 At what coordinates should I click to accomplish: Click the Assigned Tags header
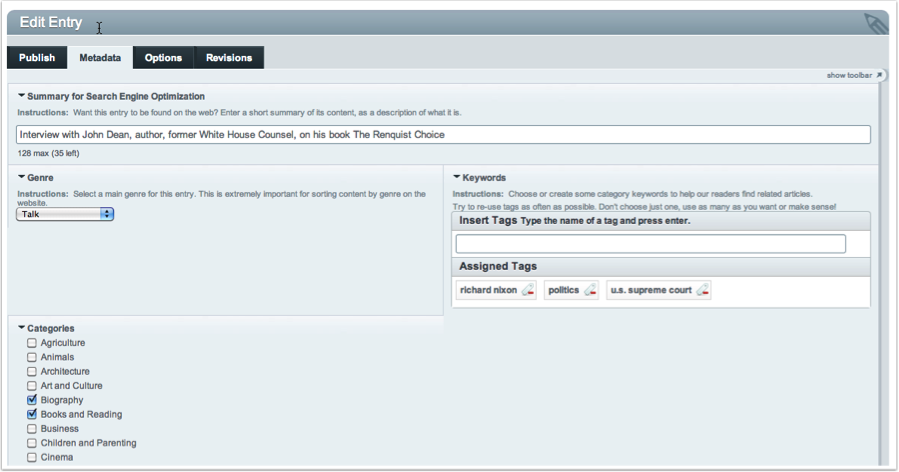[498, 266]
